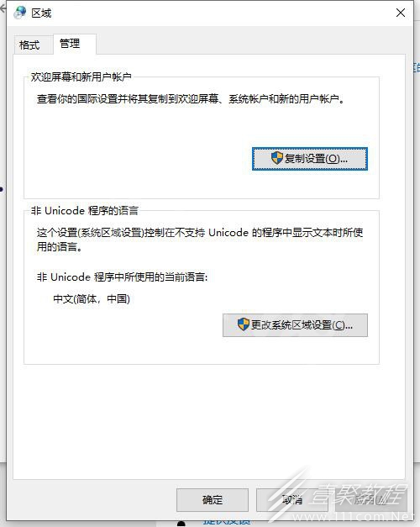
Task: Open 复制设置(O)... dialog
Action: tap(310, 159)
